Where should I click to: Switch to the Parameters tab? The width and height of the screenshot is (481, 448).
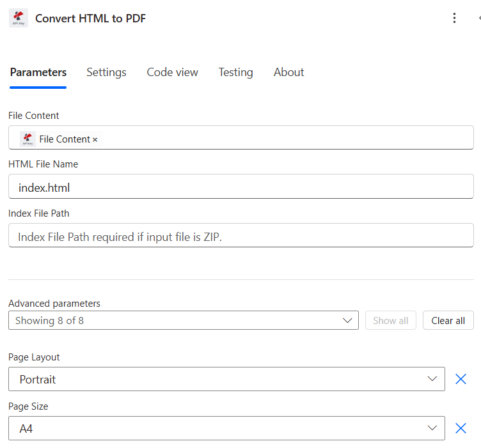38,72
